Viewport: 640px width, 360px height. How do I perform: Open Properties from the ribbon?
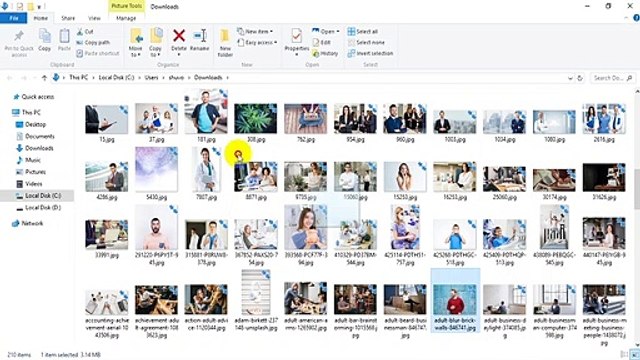pos(297,41)
